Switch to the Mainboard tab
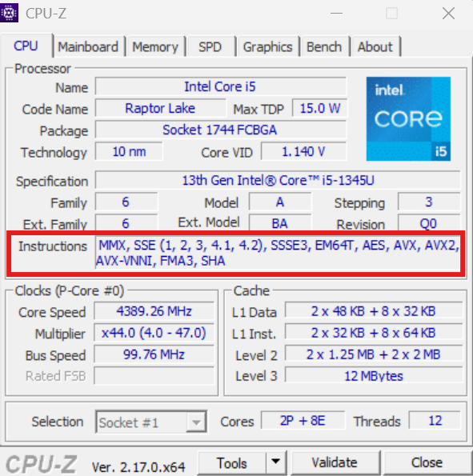This screenshot has width=473, height=476. 88,47
